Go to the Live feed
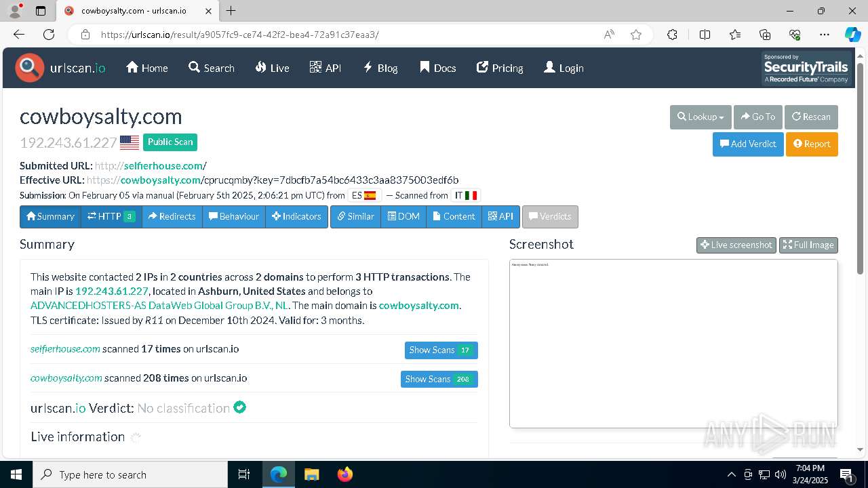The width and height of the screenshot is (868, 488). 273,68
